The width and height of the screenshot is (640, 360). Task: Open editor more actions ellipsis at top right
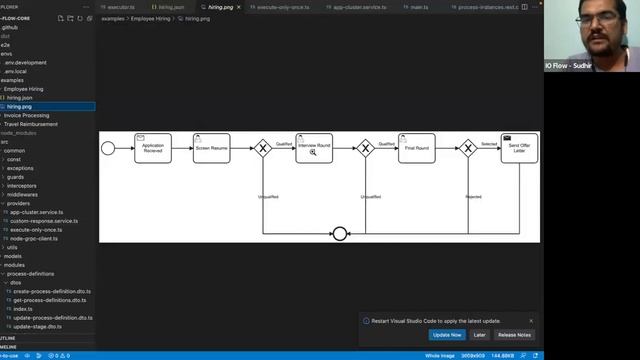[535, 7]
